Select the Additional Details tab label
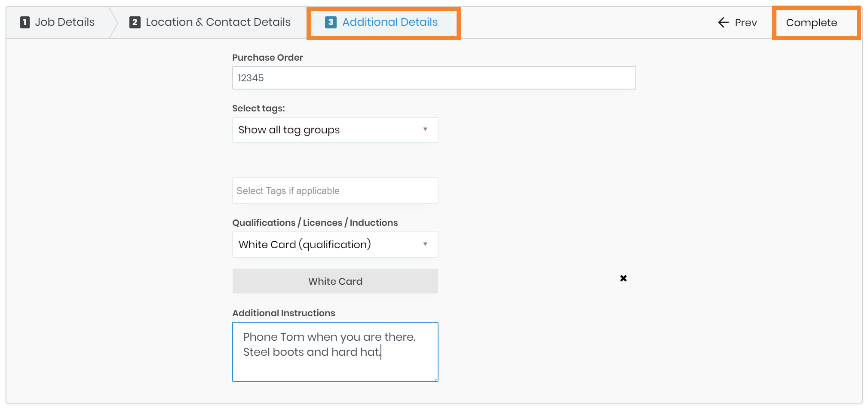 pyautogui.click(x=390, y=22)
